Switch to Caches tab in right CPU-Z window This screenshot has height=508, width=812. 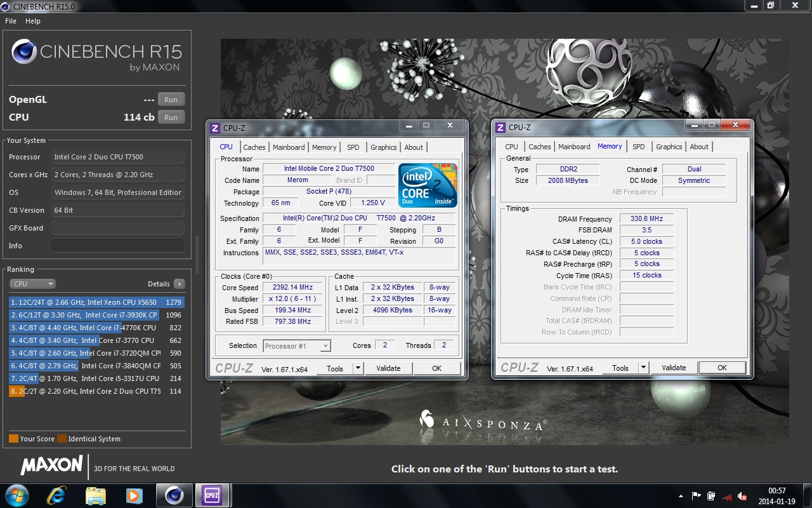540,147
